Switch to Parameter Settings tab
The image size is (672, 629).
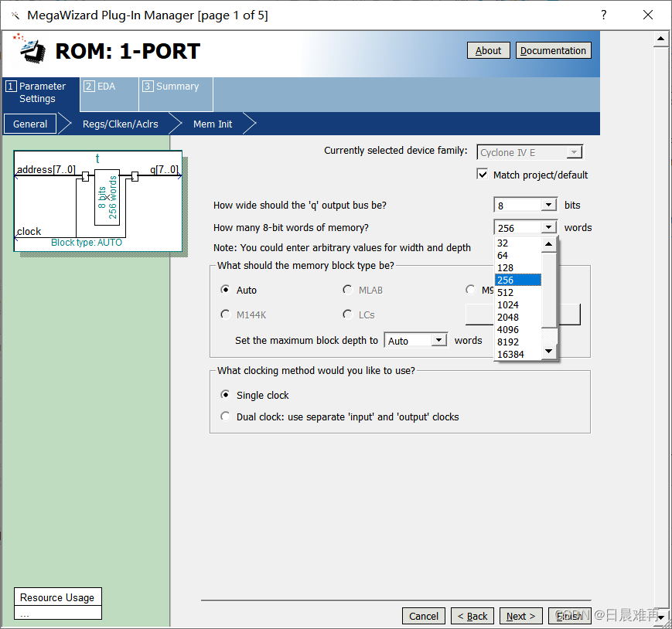pyautogui.click(x=41, y=93)
